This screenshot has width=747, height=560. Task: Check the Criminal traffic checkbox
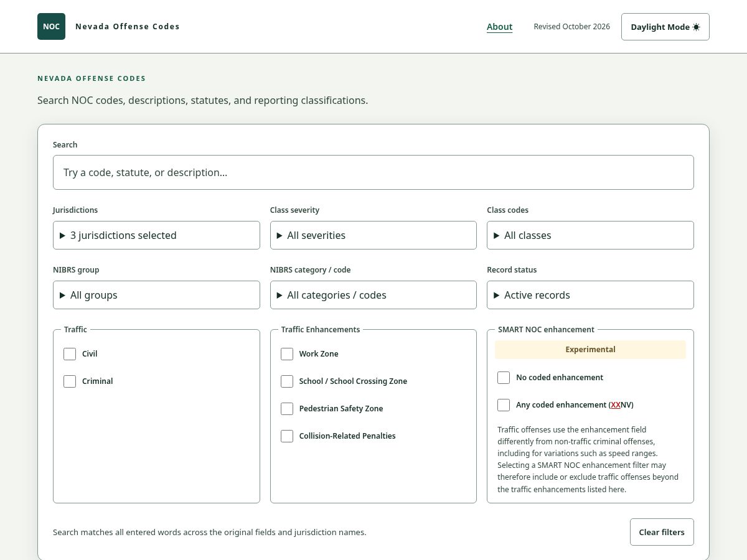(70, 381)
